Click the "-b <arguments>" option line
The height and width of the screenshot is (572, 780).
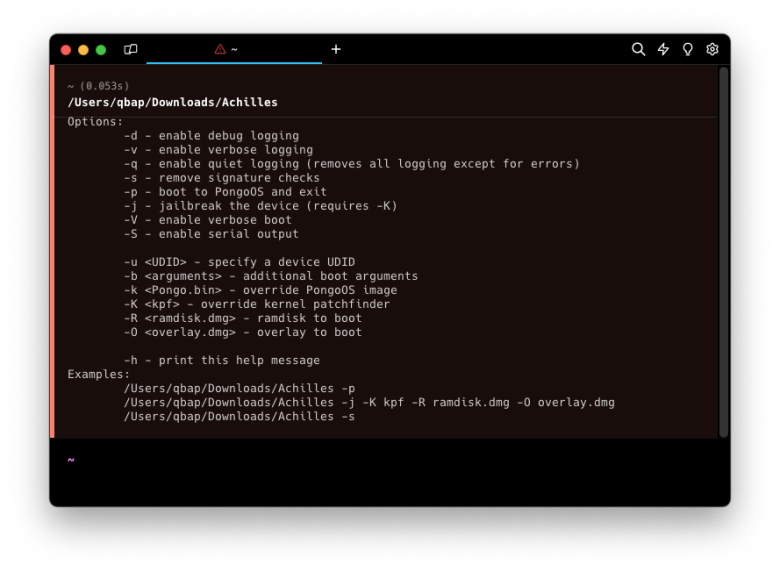[271, 276]
